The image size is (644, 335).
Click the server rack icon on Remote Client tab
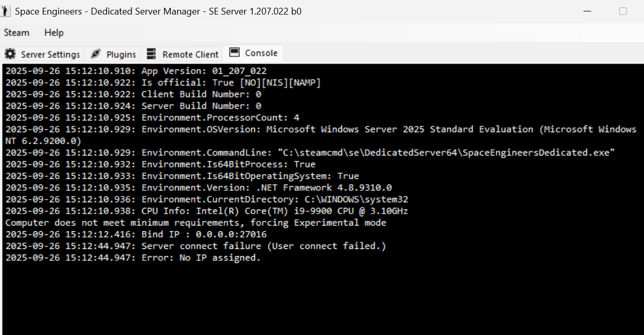pyautogui.click(x=151, y=54)
